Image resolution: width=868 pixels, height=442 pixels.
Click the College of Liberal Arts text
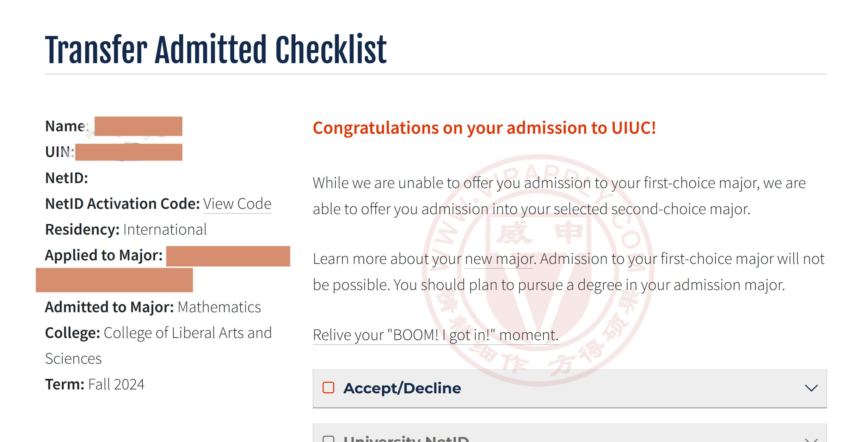[158, 346]
